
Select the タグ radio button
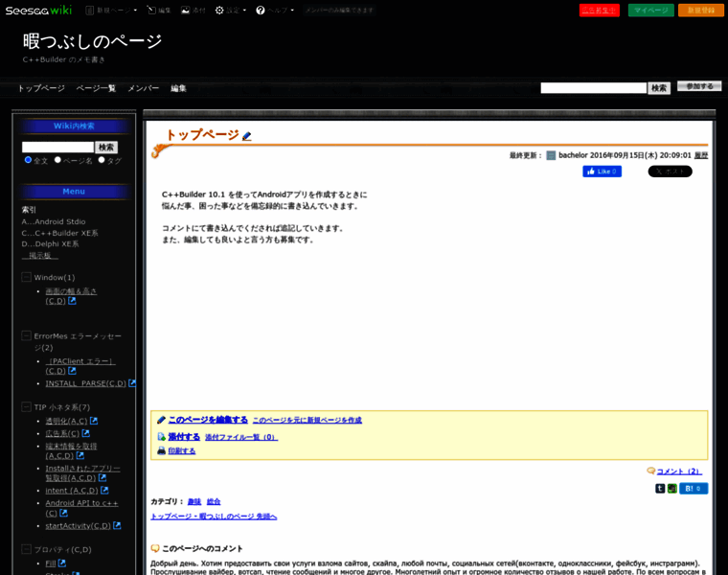(102, 160)
